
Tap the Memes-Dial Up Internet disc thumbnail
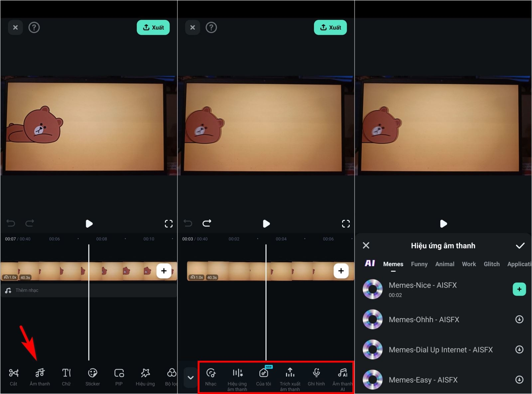(x=373, y=349)
